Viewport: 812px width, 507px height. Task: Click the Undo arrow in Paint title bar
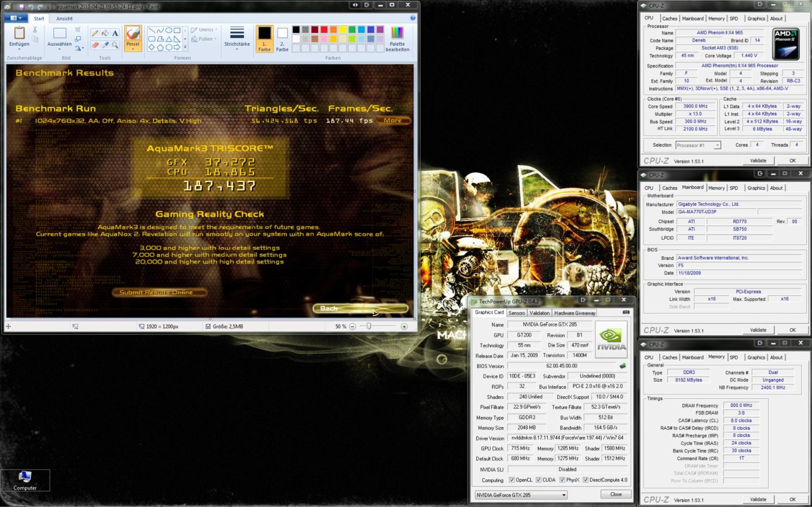tap(31, 7)
